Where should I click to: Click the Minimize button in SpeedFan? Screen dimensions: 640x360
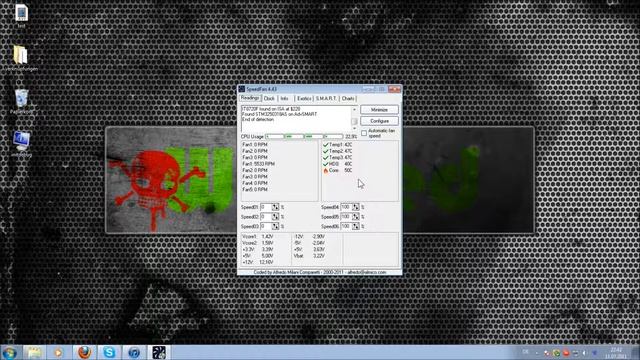pos(379,110)
